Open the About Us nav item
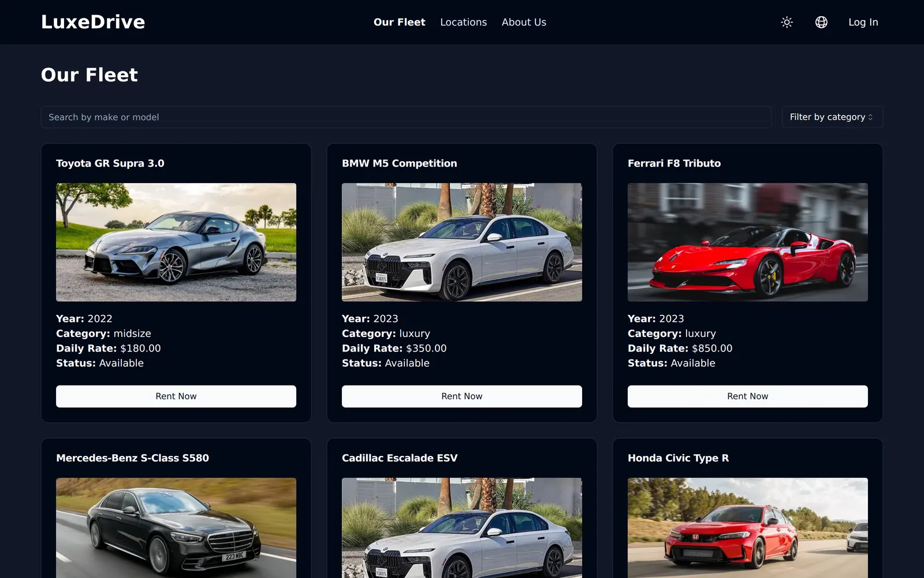 [x=524, y=22]
